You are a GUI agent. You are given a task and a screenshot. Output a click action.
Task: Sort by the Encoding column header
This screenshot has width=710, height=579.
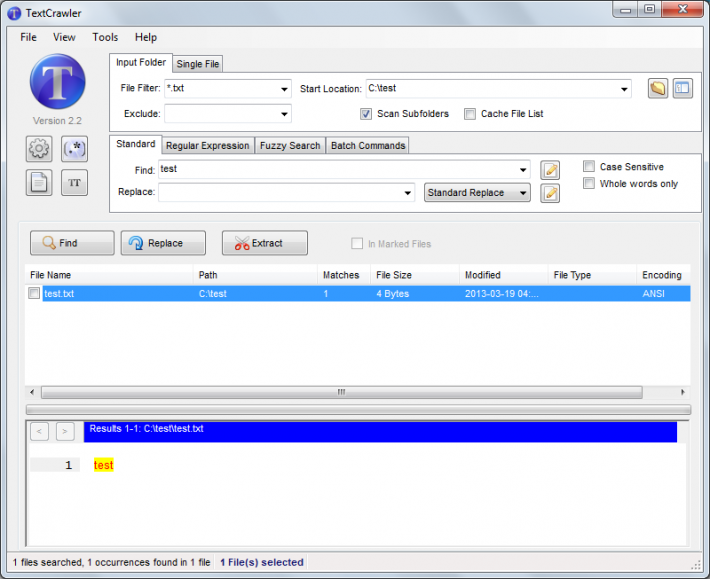coord(663,275)
